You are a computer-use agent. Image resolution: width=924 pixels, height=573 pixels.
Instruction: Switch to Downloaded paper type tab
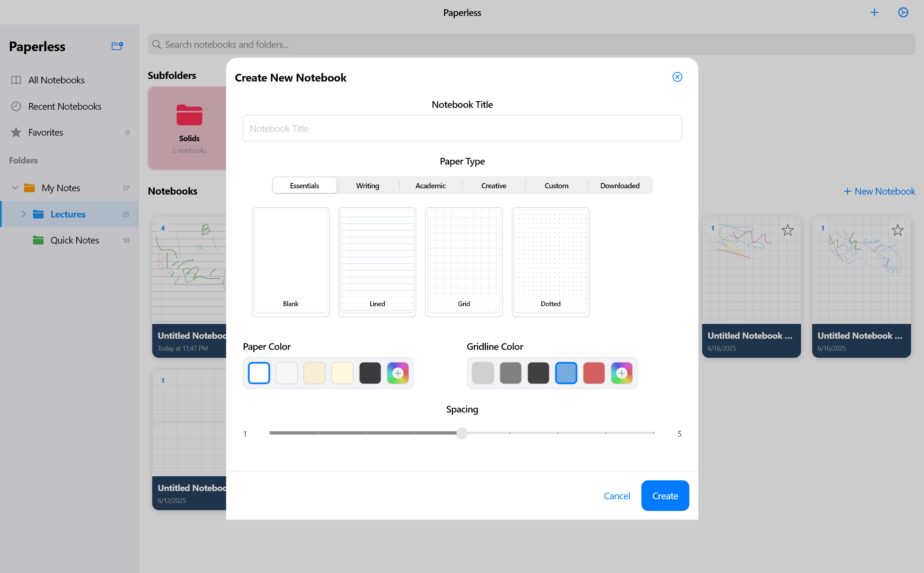[x=620, y=185]
